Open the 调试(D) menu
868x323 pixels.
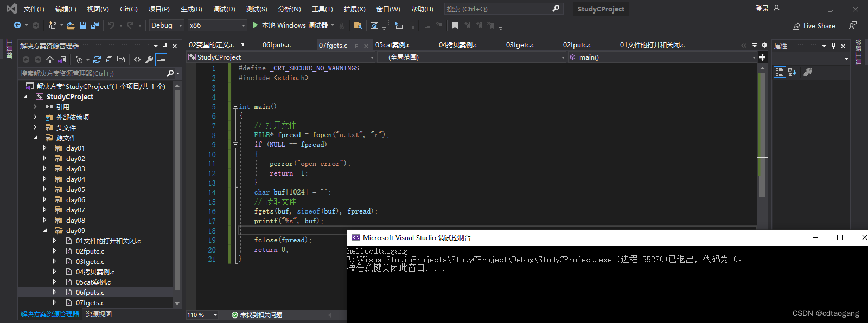coord(224,9)
